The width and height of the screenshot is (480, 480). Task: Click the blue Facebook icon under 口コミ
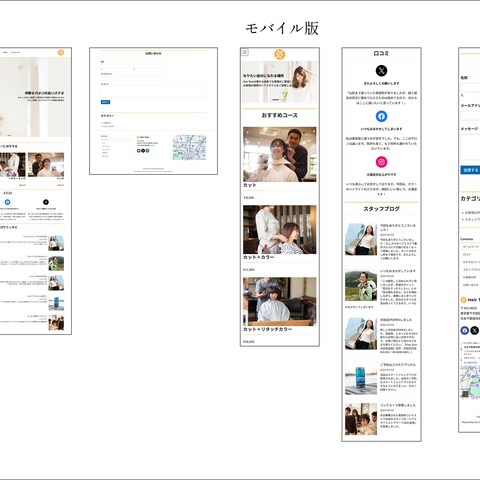click(381, 116)
